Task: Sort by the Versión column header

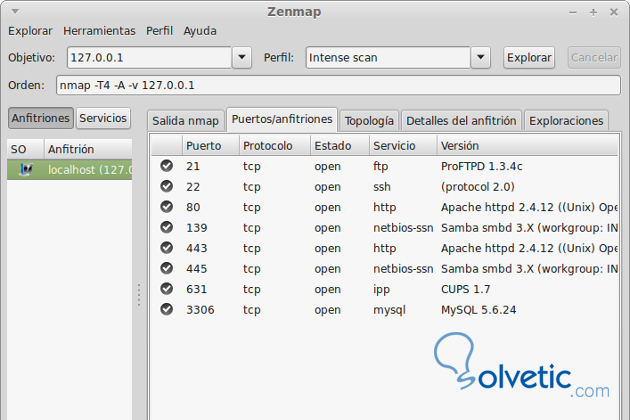Action: [528, 145]
